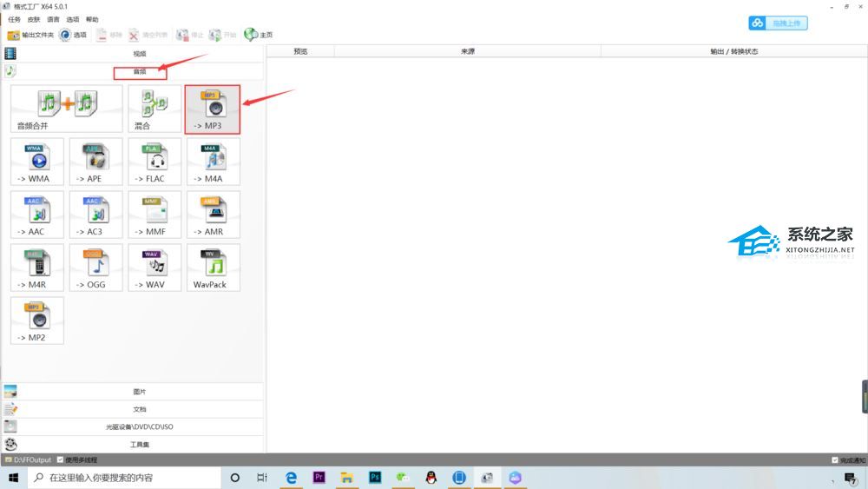Pick the -> AMR converter

point(214,215)
